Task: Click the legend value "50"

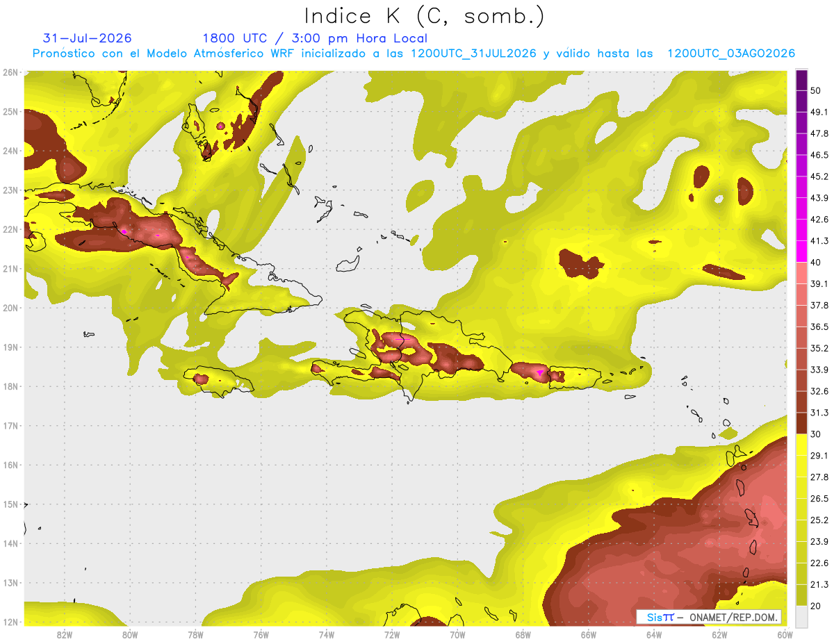Action: (x=815, y=91)
